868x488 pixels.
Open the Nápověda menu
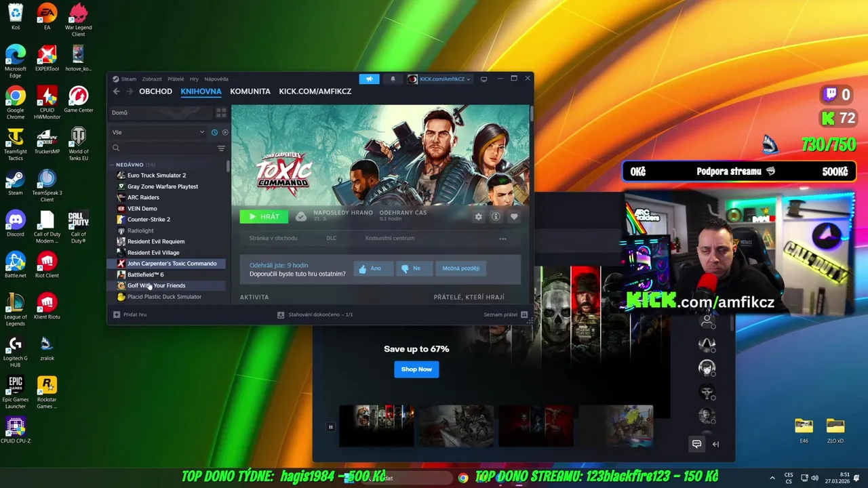[216, 79]
